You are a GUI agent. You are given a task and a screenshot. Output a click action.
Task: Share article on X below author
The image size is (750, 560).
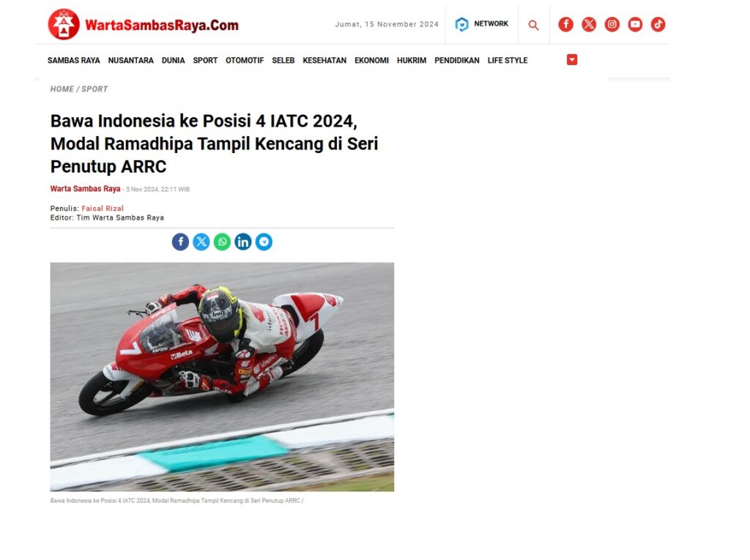[x=201, y=242]
